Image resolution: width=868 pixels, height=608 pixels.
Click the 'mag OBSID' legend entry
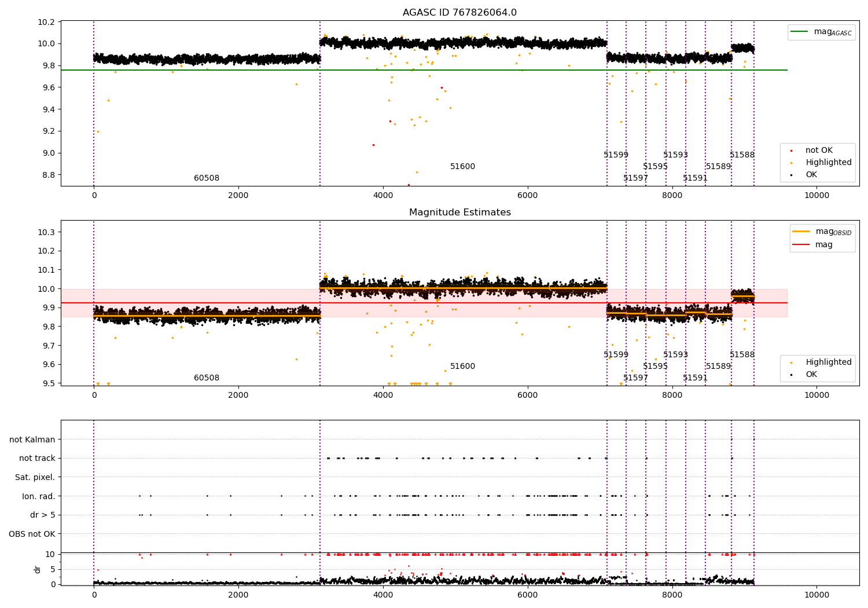click(822, 232)
